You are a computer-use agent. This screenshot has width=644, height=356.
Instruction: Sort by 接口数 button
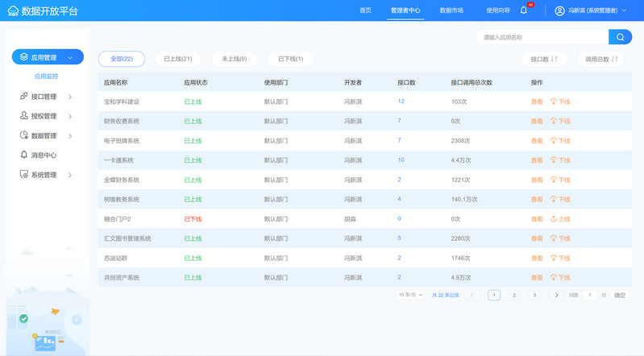(x=544, y=60)
